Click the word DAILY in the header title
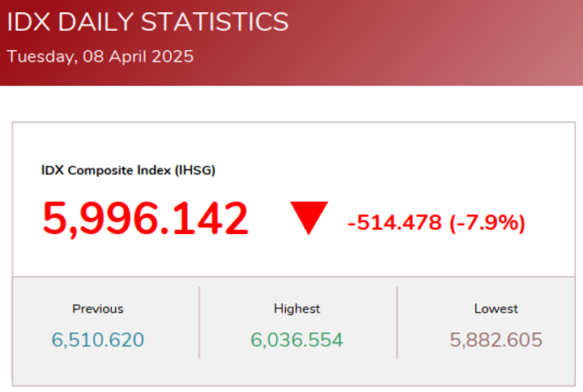Image resolution: width=583 pixels, height=392 pixels. point(96,22)
